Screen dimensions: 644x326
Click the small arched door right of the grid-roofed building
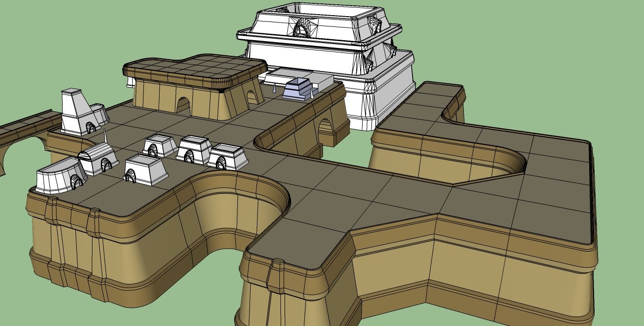coord(253,98)
